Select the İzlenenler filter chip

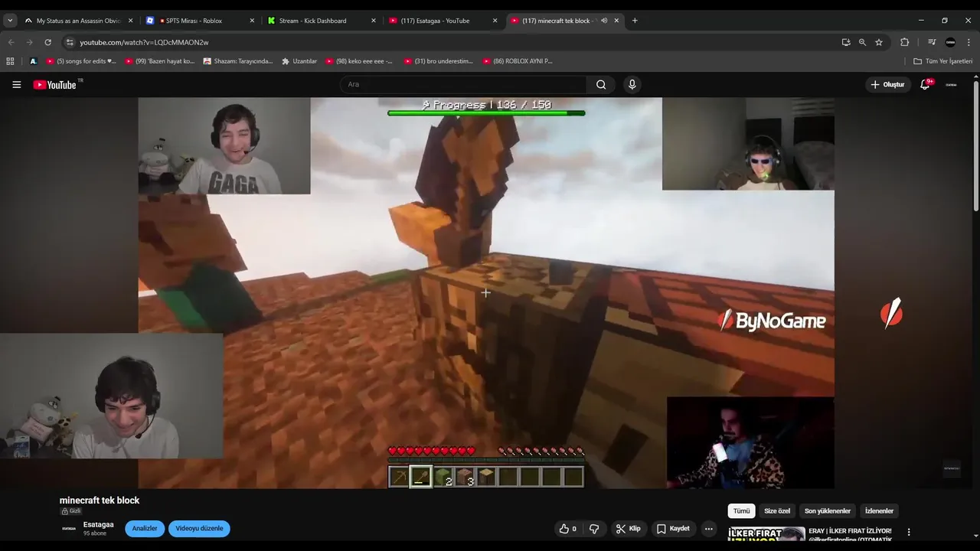(x=879, y=511)
